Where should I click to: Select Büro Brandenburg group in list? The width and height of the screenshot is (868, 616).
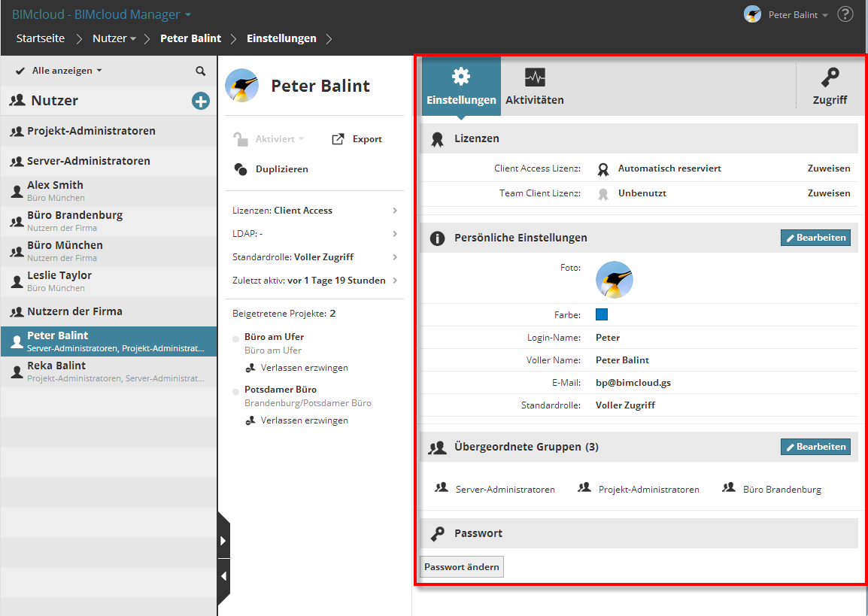pyautogui.click(x=108, y=221)
